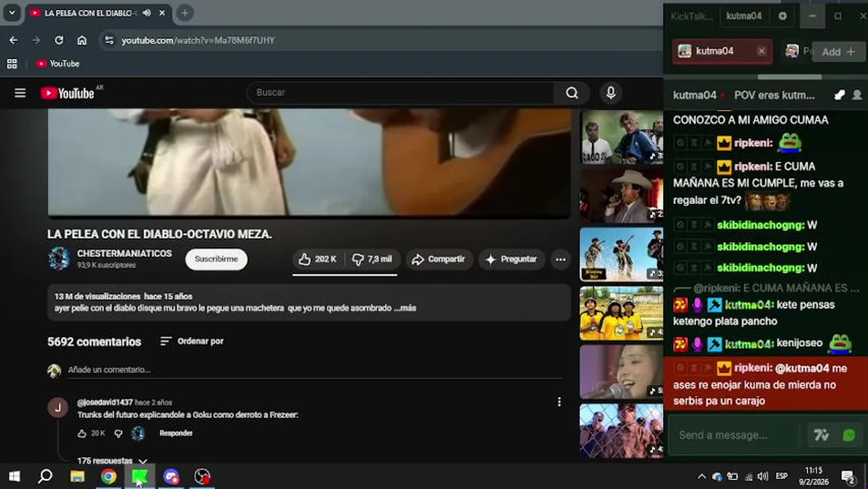The width and height of the screenshot is (868, 489).
Task: Go to YouTube home via the logo
Action: (x=67, y=93)
